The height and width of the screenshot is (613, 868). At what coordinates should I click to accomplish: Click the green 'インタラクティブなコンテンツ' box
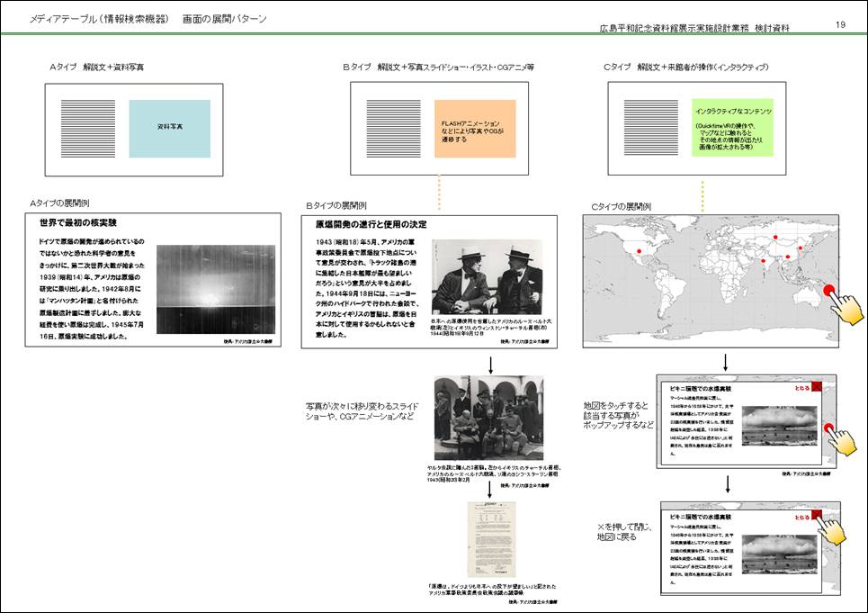pos(732,127)
